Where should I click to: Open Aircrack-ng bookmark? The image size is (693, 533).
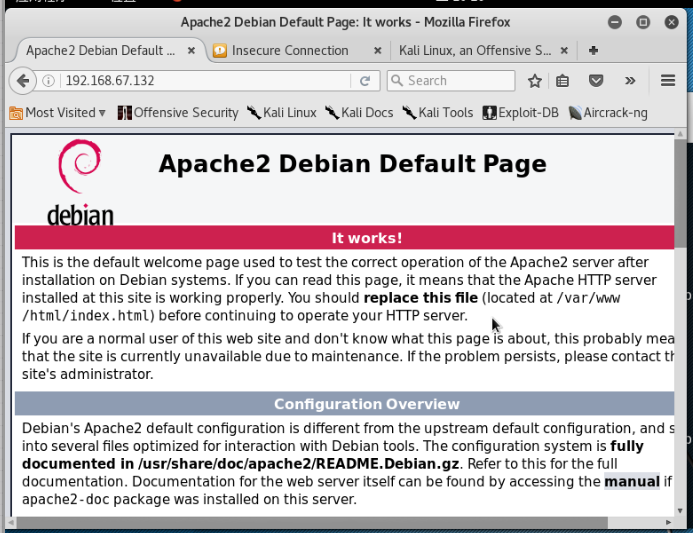(608, 113)
